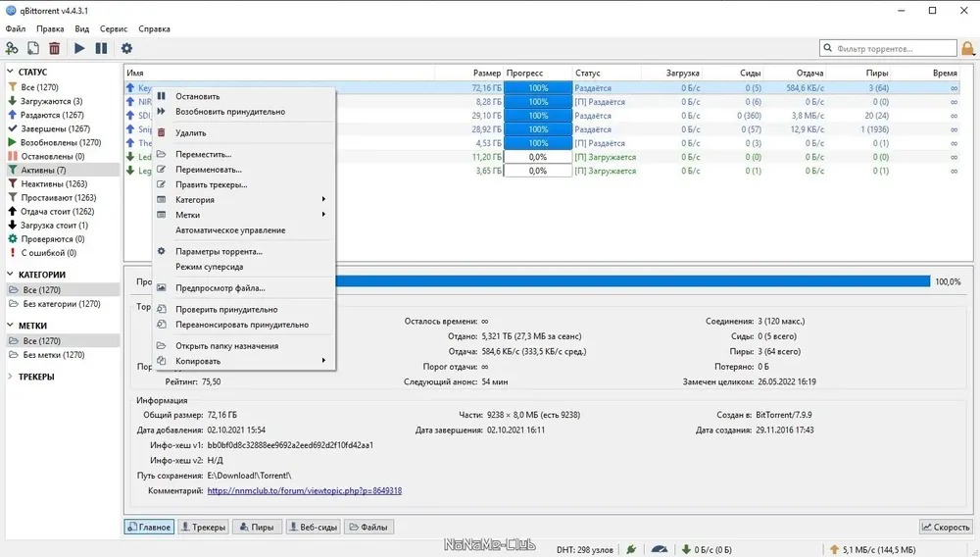Switch to the Файлы tab
This screenshot has height=557, width=980.
coord(368,527)
